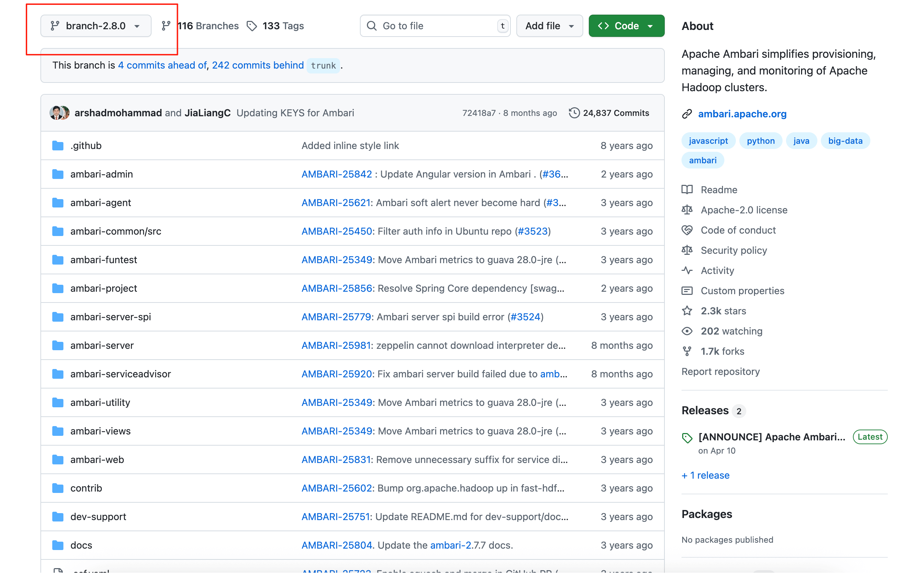Image resolution: width=924 pixels, height=573 pixels.
Task: Click the docs folder icon
Action: tap(57, 545)
